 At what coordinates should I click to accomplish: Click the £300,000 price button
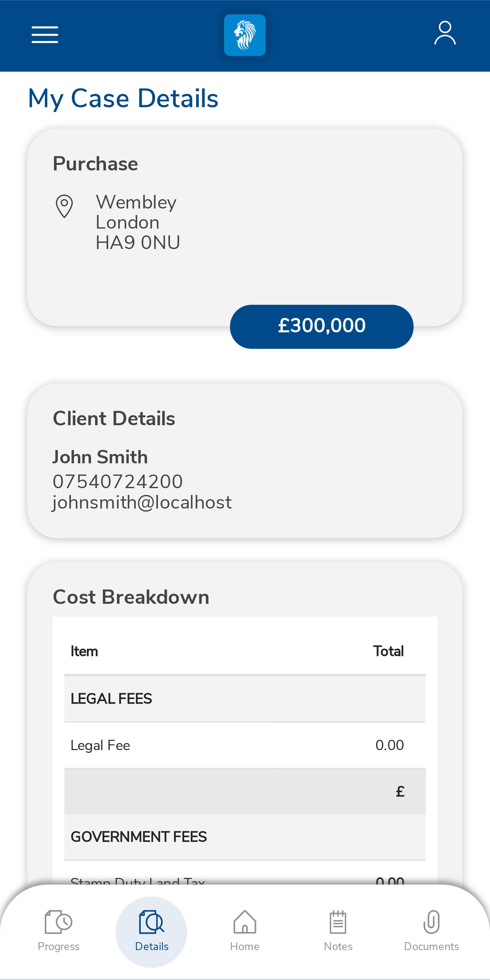click(322, 327)
